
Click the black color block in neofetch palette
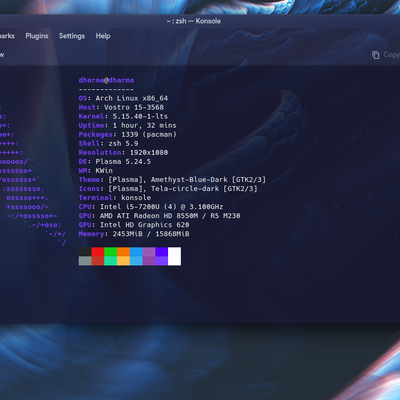pos(85,252)
